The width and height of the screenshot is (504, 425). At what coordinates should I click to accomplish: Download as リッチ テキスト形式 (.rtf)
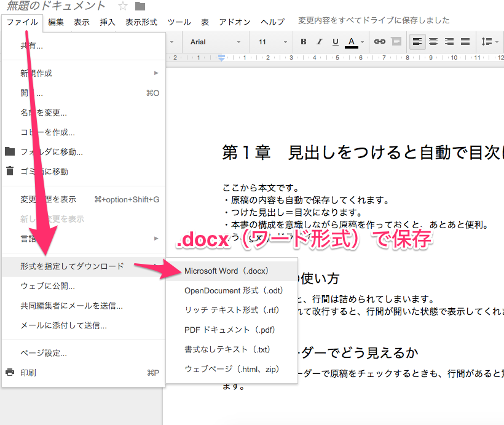click(232, 310)
